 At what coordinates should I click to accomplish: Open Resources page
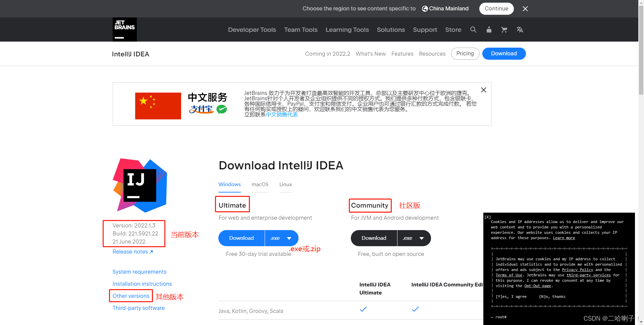[x=432, y=54]
